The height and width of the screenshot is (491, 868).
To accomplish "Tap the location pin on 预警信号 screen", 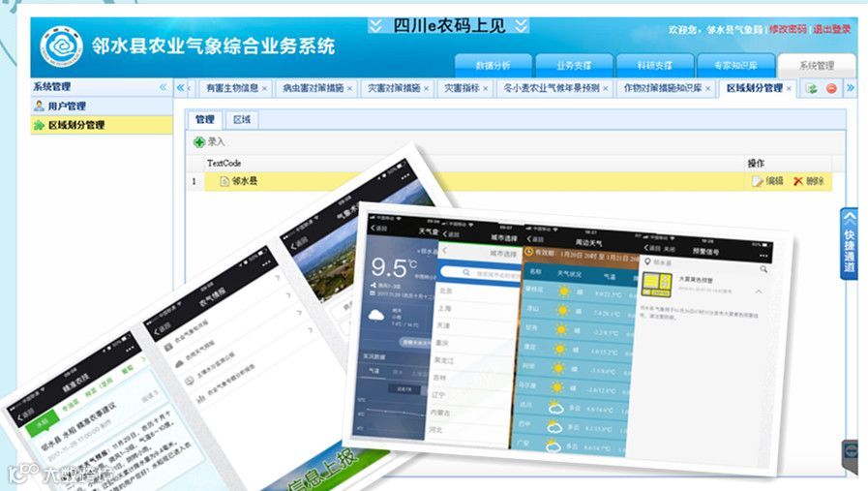I will tap(647, 261).
